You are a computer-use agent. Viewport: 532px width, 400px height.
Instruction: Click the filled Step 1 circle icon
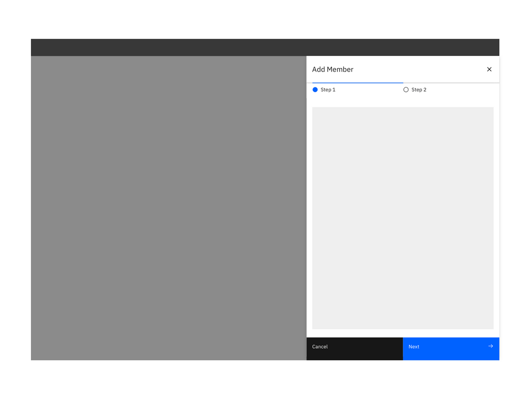point(315,90)
